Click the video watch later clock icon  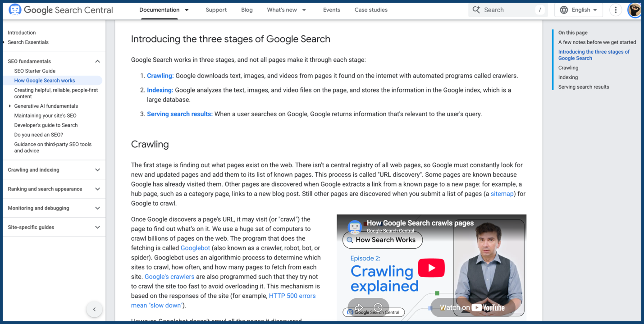pyautogui.click(x=378, y=308)
